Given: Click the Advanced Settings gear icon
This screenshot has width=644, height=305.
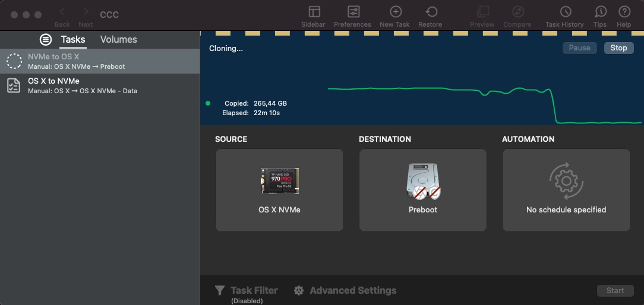Looking at the screenshot, I should (x=299, y=291).
